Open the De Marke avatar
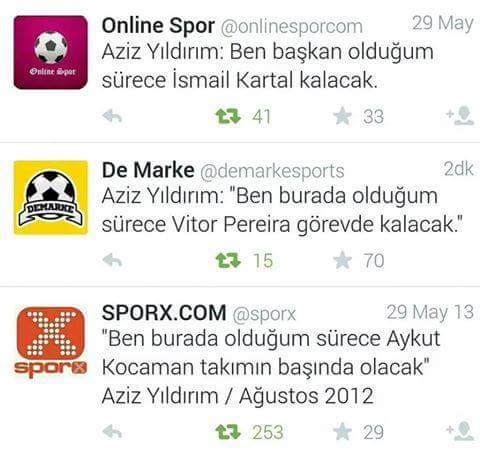This screenshot has width=480, height=453. tap(51, 198)
